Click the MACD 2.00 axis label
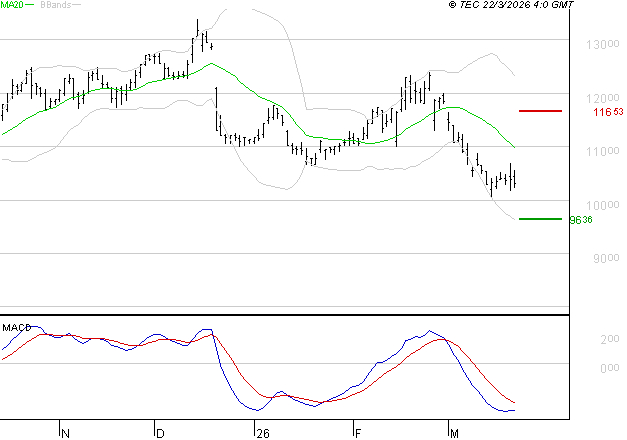The width and height of the screenshot is (627, 440). coord(610,339)
